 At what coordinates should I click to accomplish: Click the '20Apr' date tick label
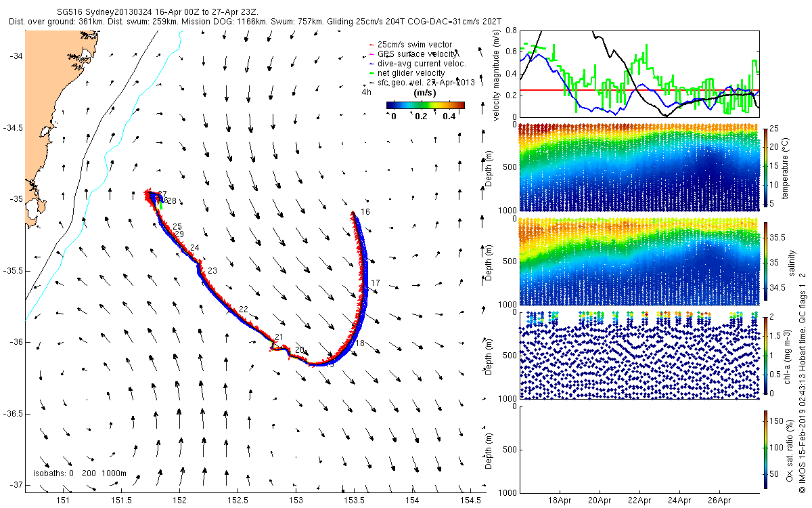[600, 501]
